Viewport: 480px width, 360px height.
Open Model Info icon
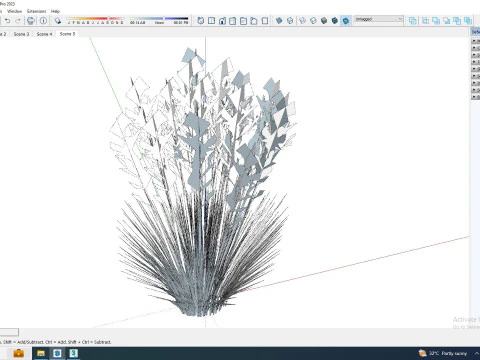coord(43,21)
